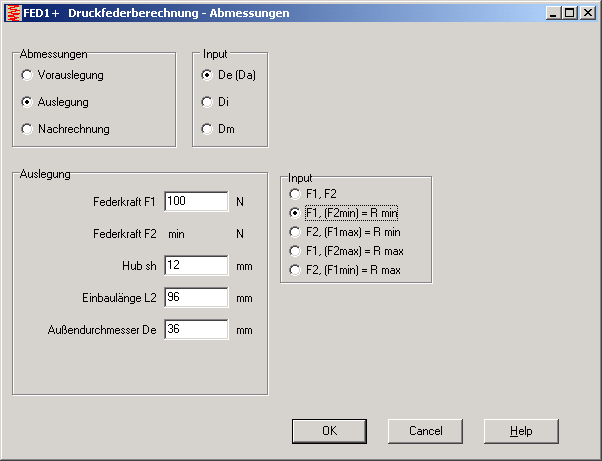Select De (Da) as diameter input

pyautogui.click(x=207, y=75)
